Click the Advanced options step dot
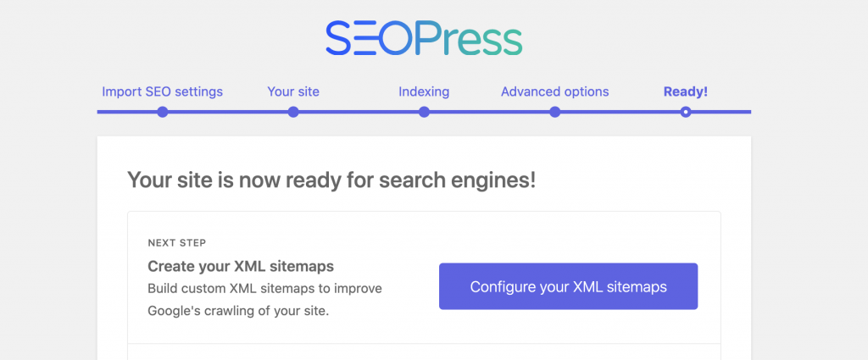868x360 pixels. click(554, 112)
